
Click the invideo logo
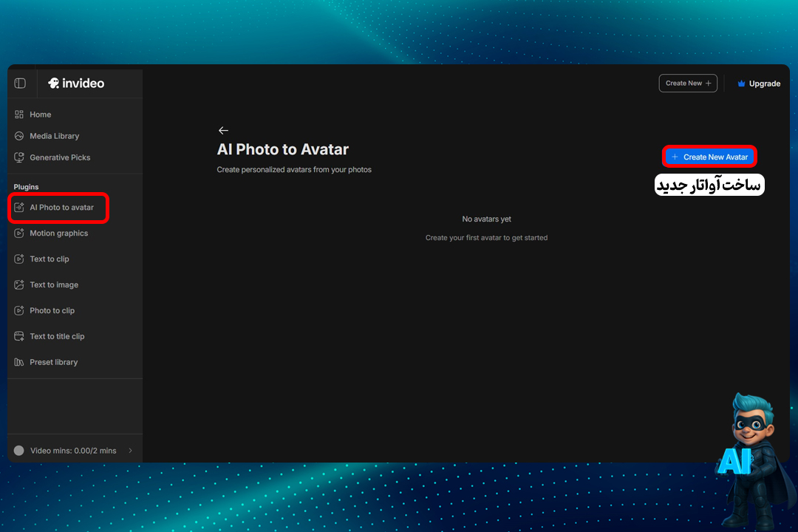(x=76, y=83)
